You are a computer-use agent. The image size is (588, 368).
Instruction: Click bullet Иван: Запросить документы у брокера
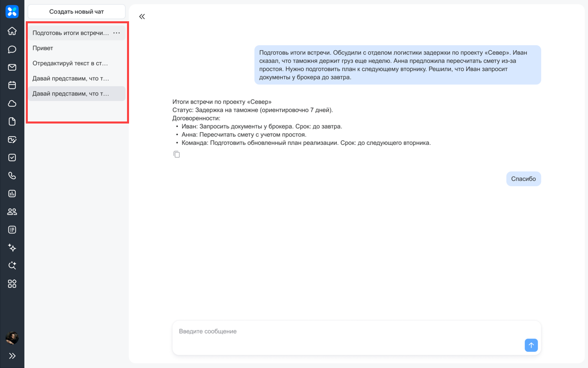(262, 127)
